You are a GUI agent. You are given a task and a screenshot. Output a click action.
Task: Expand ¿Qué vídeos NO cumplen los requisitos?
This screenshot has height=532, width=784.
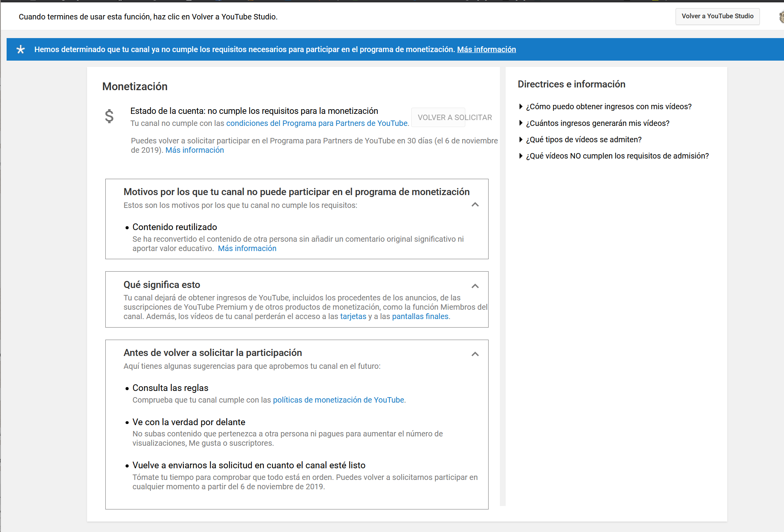614,156
